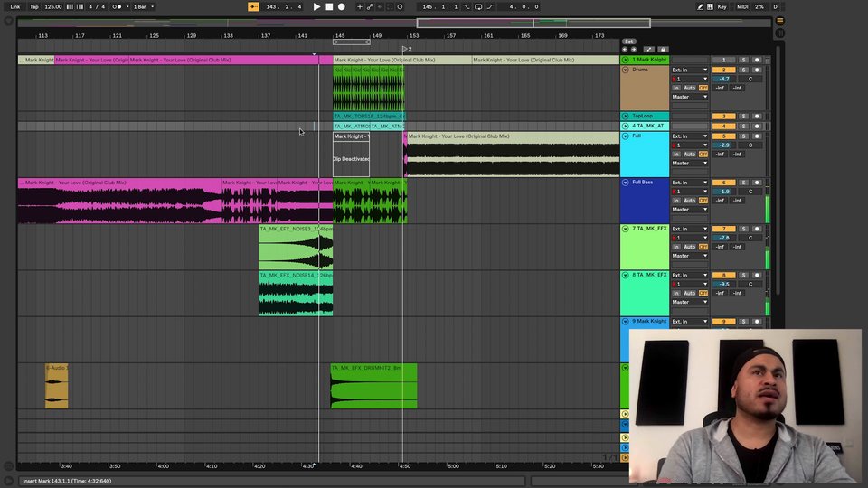
Task: Click the Previous Locator arrow
Action: click(x=625, y=49)
